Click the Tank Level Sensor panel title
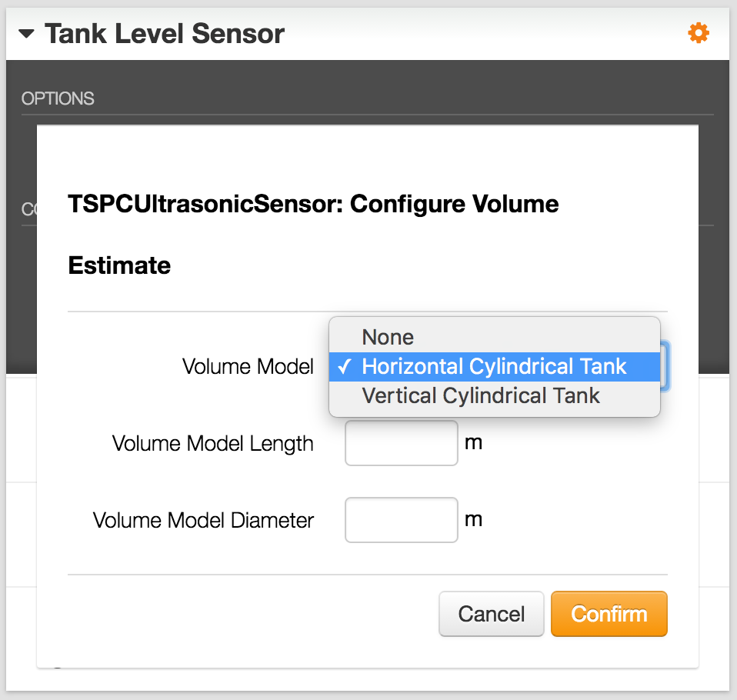This screenshot has width=737, height=700. coord(165,34)
